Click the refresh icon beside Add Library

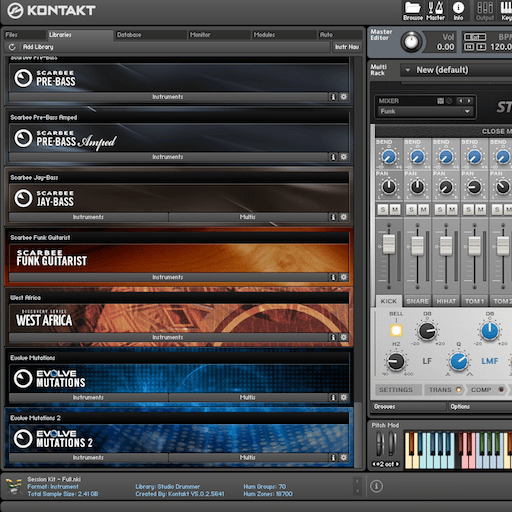(12, 47)
